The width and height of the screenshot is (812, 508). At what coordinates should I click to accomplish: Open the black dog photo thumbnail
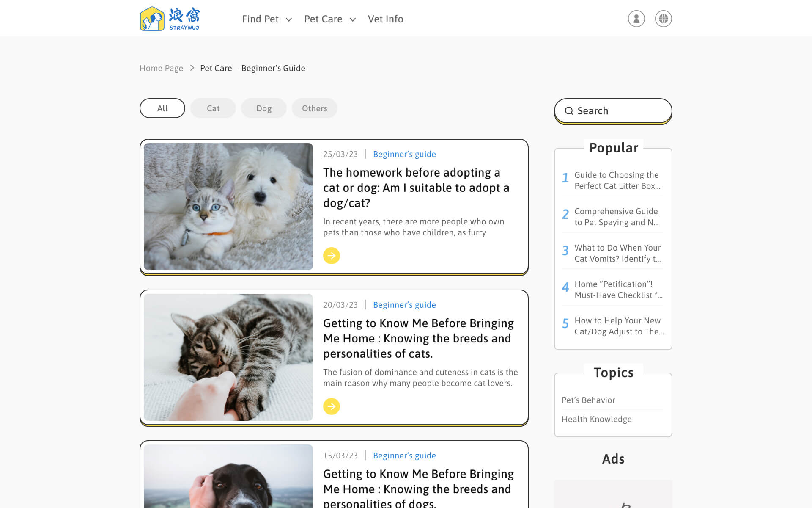coord(228,476)
